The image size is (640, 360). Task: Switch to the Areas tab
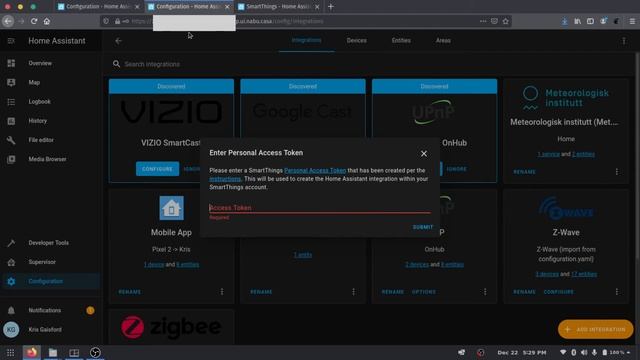click(x=443, y=40)
